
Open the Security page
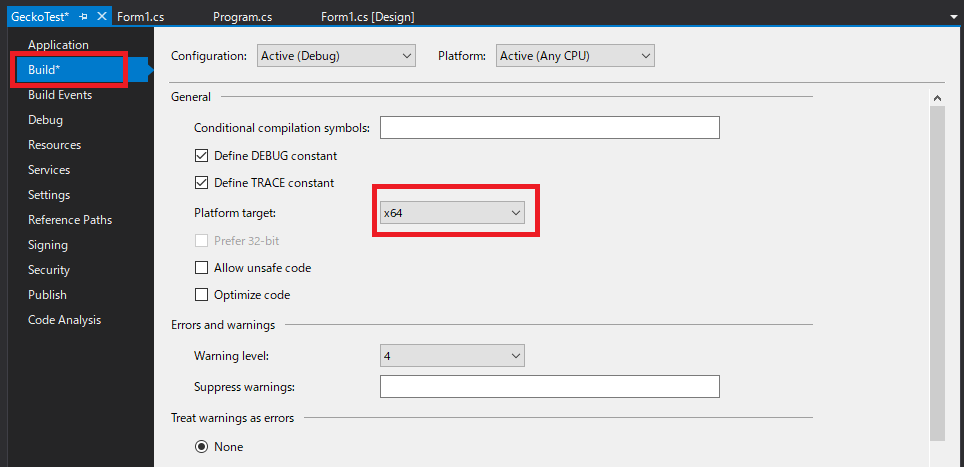(x=49, y=270)
